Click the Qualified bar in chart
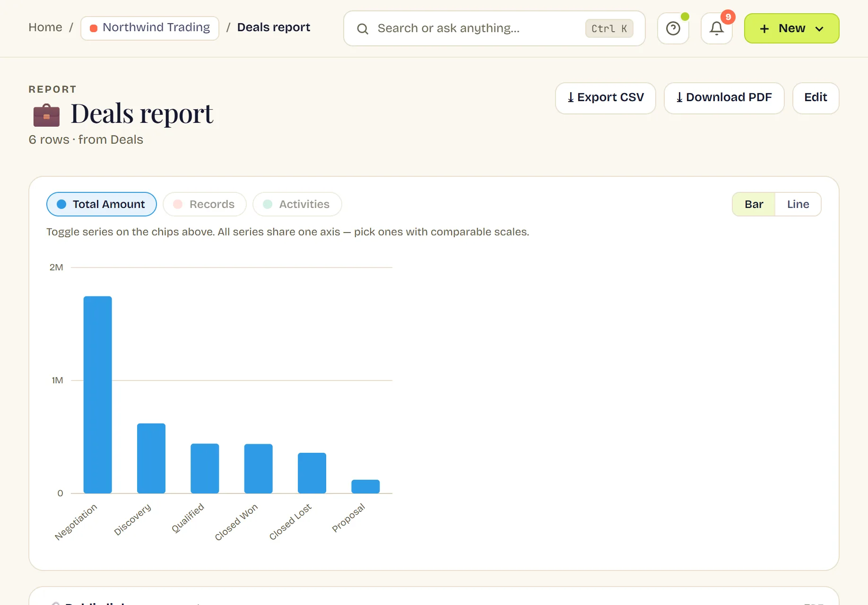868x605 pixels. 205,468
